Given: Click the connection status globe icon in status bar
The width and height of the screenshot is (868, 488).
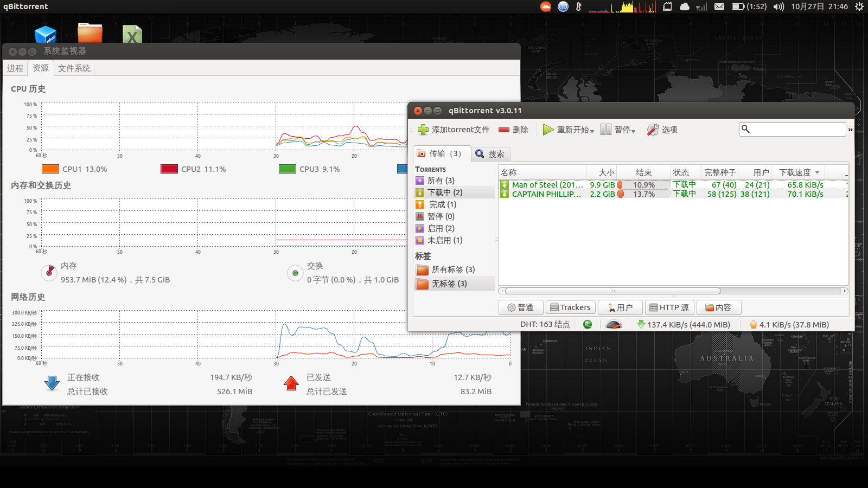Looking at the screenshot, I should click(588, 324).
